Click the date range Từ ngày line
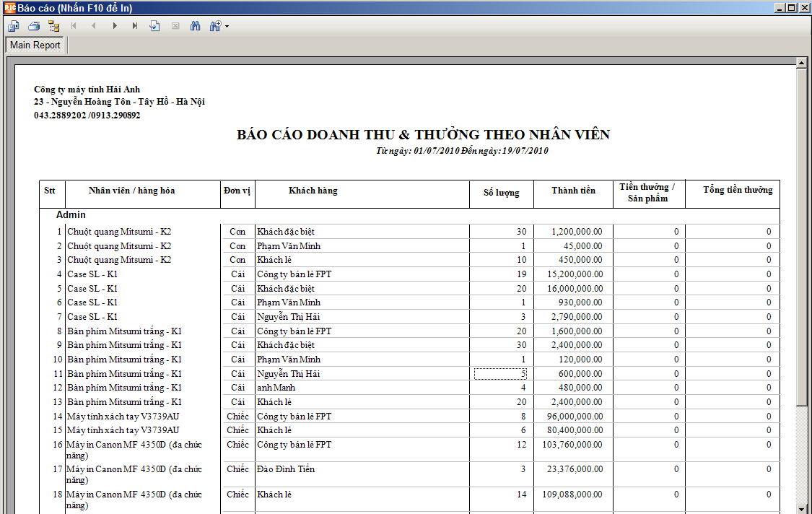The width and height of the screenshot is (812, 514). click(462, 151)
